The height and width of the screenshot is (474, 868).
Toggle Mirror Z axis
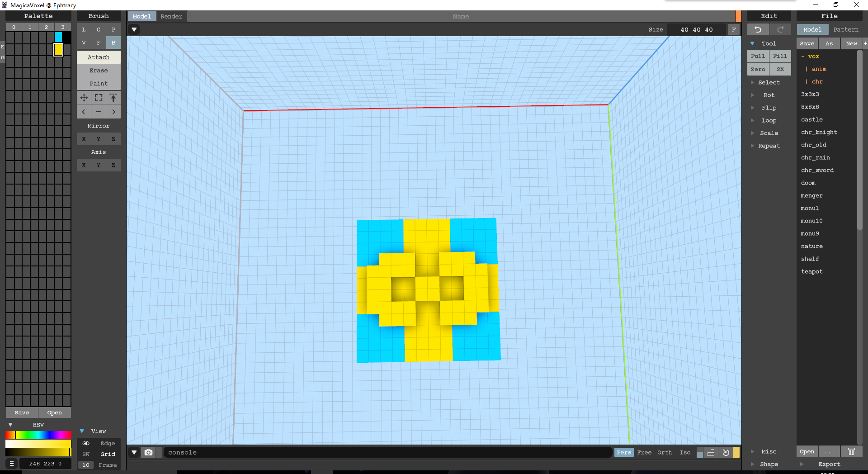113,139
